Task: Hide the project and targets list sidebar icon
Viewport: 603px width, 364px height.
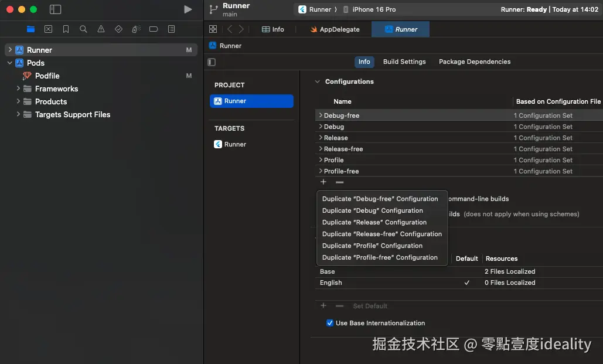Action: tap(212, 62)
